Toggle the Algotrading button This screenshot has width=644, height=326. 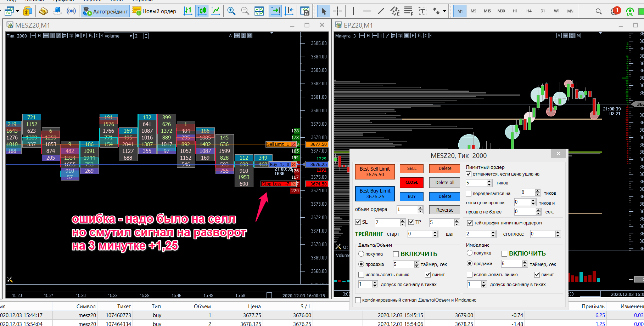[105, 11]
